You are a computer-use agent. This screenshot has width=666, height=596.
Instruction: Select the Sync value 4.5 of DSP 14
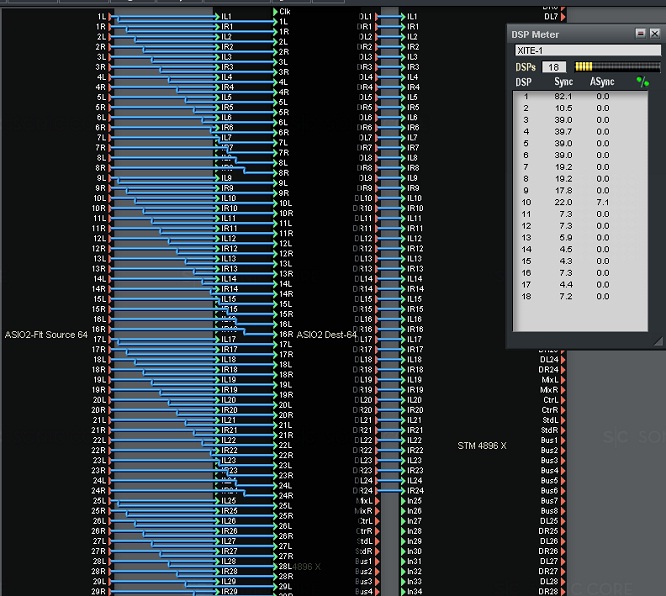(566, 249)
